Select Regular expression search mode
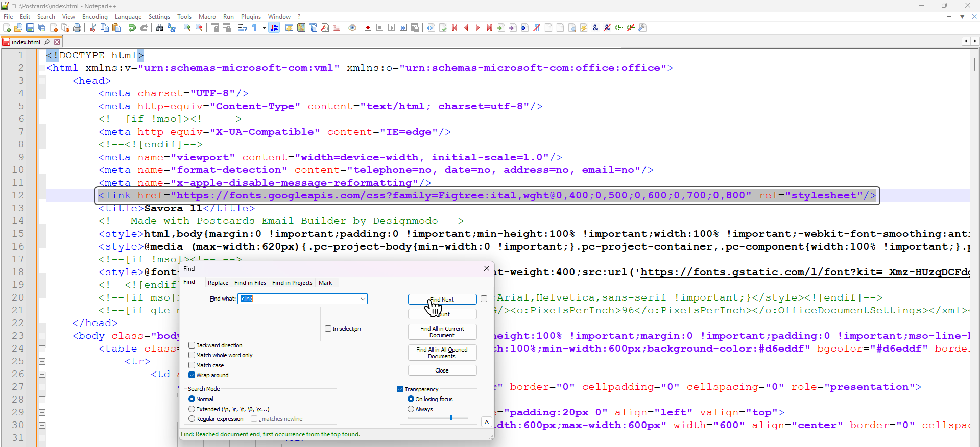 point(192,419)
